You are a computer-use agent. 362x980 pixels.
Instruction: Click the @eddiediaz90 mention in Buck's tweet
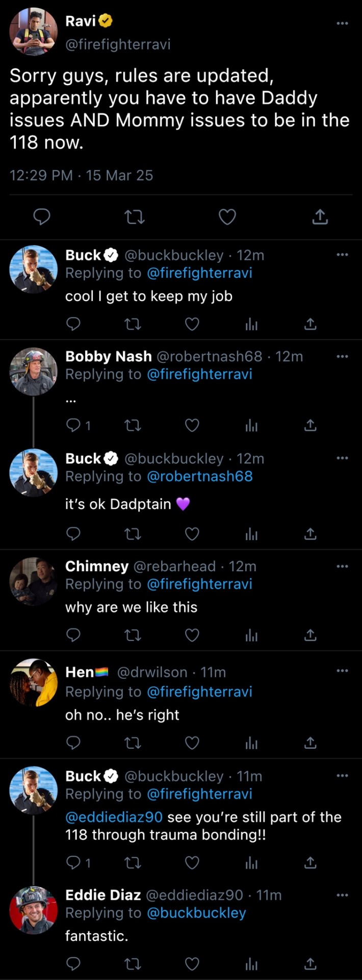pyautogui.click(x=114, y=817)
